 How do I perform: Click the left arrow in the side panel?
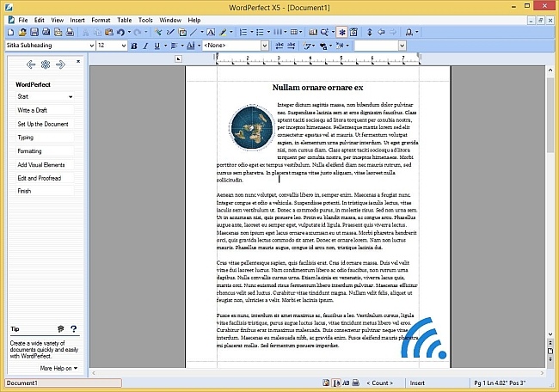(x=31, y=64)
